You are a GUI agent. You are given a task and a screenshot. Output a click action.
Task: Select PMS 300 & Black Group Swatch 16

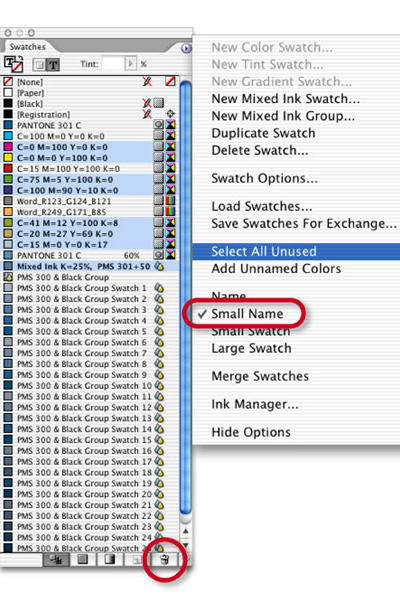point(90,451)
